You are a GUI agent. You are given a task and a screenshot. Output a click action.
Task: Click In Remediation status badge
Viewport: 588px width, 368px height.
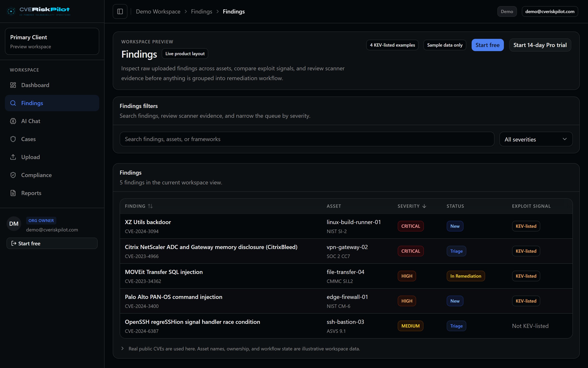[465, 276]
